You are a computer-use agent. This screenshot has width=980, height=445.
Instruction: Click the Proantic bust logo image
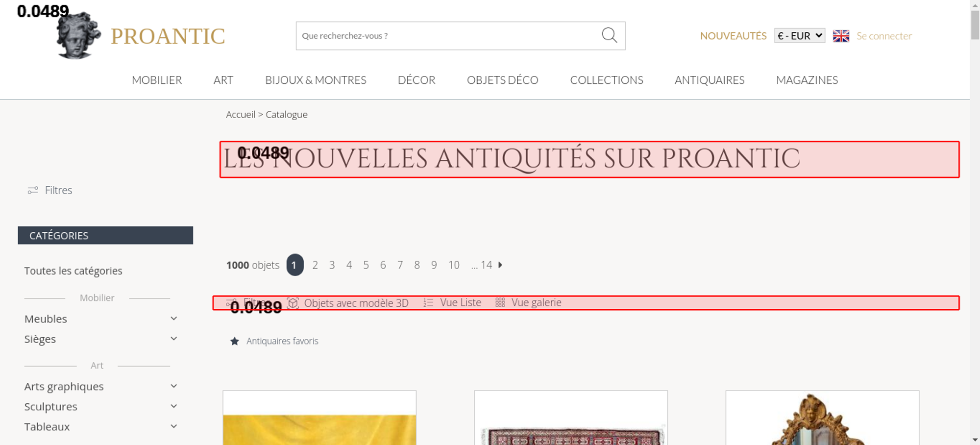point(78,35)
